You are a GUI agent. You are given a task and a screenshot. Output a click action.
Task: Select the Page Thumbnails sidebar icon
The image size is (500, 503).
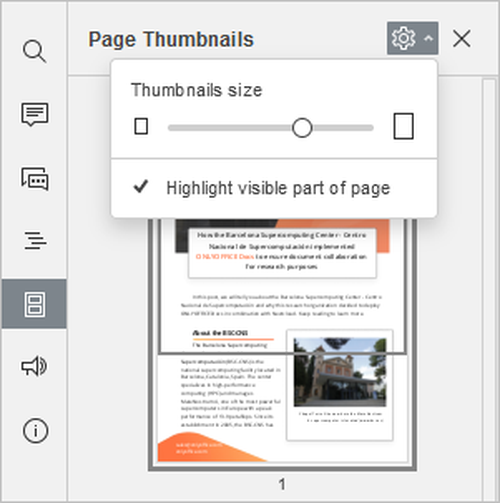click(x=34, y=304)
